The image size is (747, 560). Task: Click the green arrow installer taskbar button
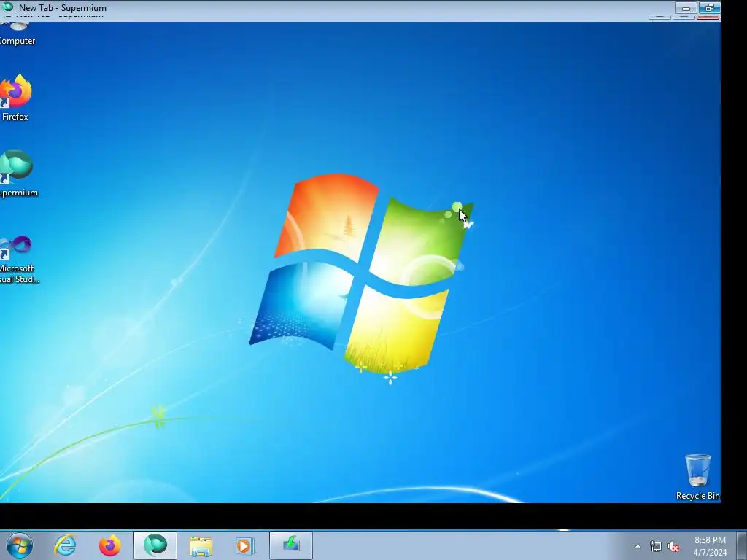click(x=291, y=545)
